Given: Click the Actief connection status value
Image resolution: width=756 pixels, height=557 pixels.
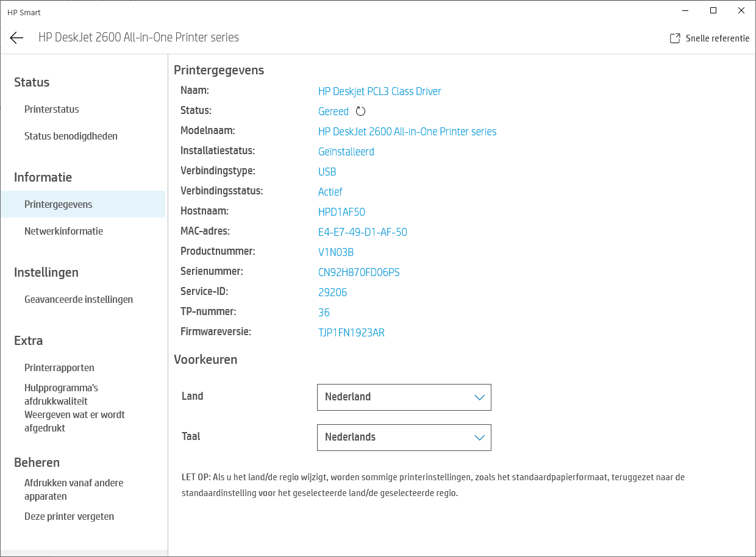Looking at the screenshot, I should coord(330,192).
